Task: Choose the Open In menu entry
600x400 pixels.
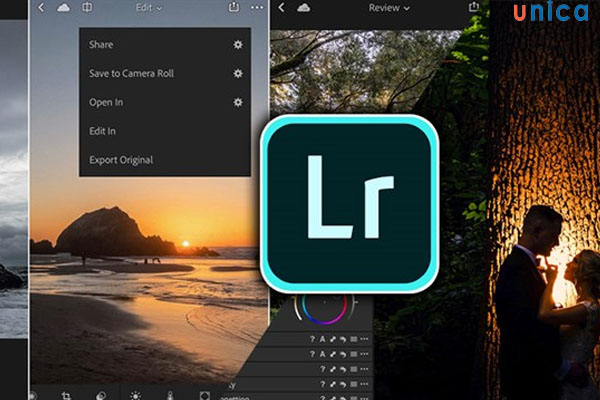Action: coord(106,102)
